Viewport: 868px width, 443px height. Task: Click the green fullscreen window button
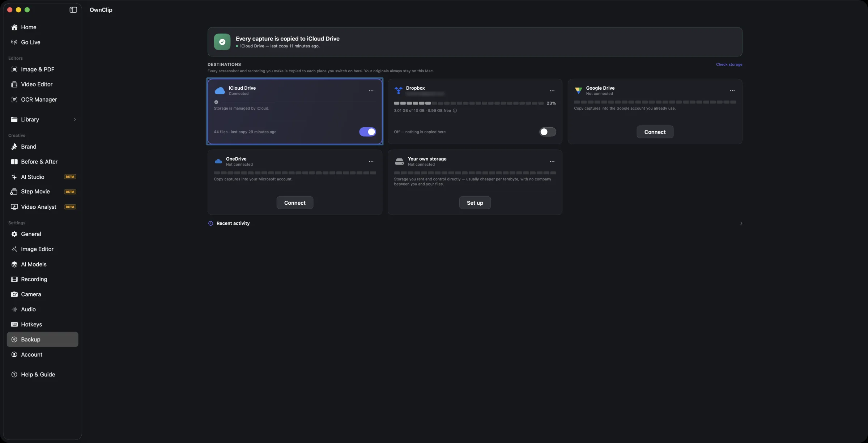coord(27,10)
